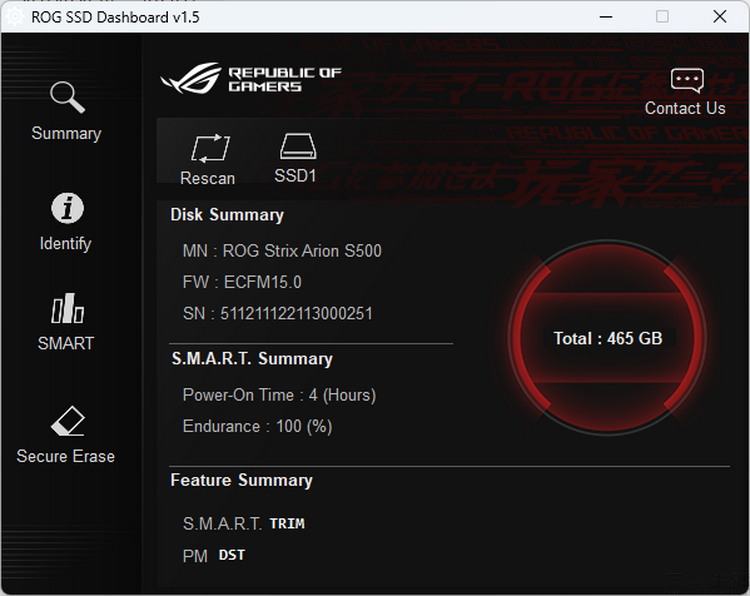Select the Secure Erase sidebar label
The image size is (750, 596).
pyautogui.click(x=66, y=456)
